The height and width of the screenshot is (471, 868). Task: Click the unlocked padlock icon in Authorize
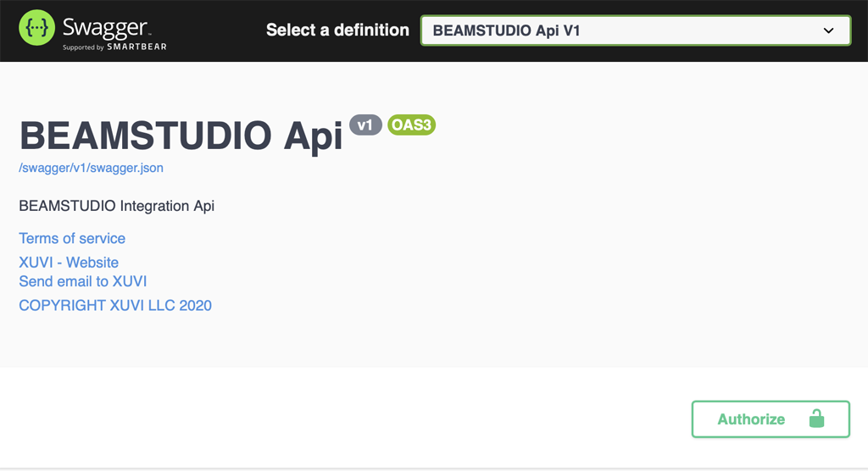[816, 418]
